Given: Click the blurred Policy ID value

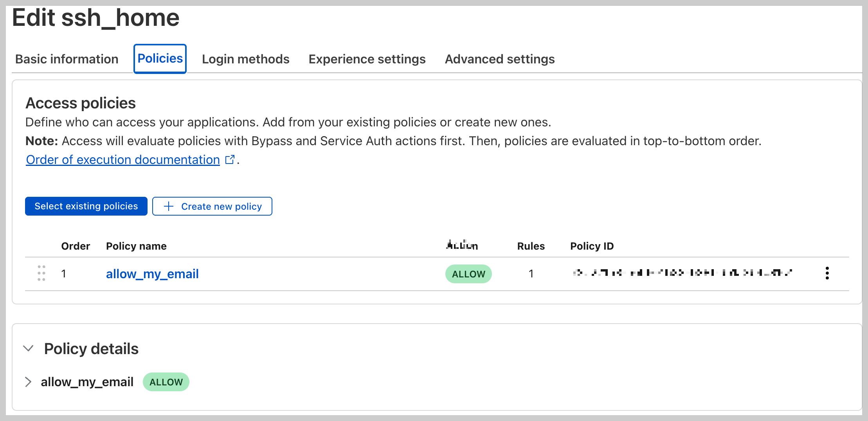Looking at the screenshot, I should pos(683,273).
